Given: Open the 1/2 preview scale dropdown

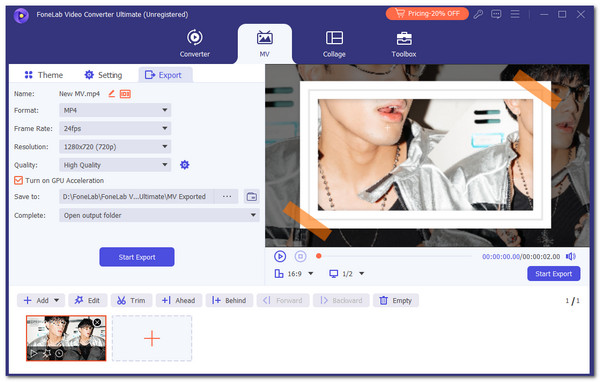Looking at the screenshot, I should 347,274.
